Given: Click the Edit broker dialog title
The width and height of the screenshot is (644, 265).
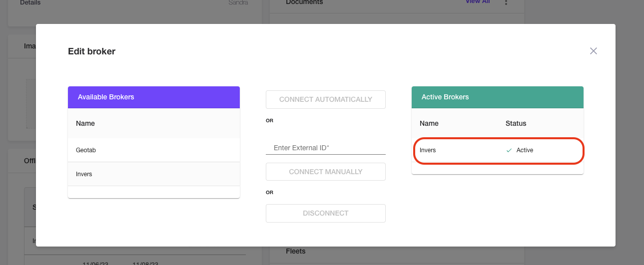Looking at the screenshot, I should (92, 51).
